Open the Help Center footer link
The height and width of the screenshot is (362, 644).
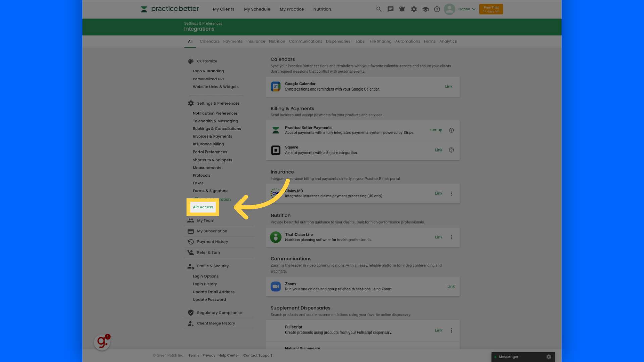pyautogui.click(x=228, y=355)
